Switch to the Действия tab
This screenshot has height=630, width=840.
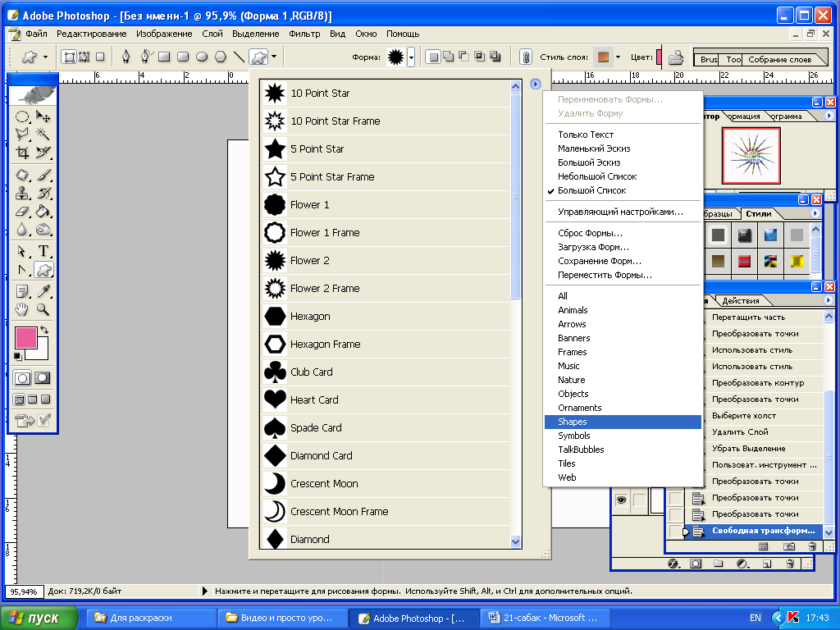(x=741, y=300)
